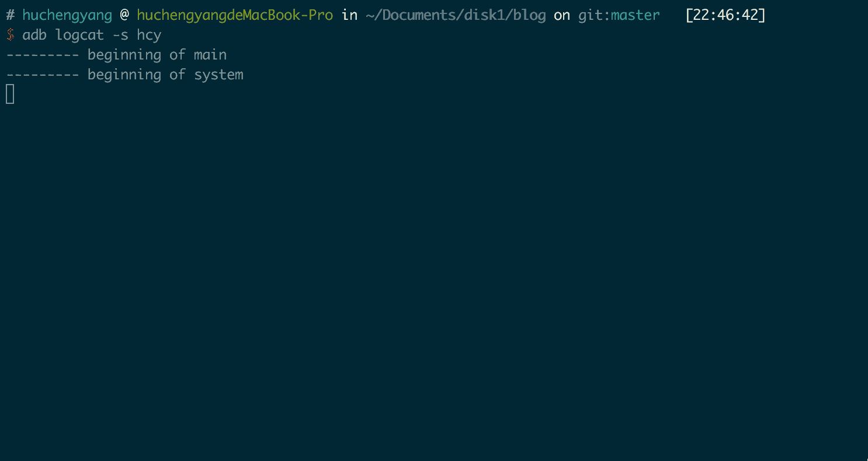This screenshot has width=868, height=461.
Task: Click the word 'in' before the path
Action: [x=349, y=15]
